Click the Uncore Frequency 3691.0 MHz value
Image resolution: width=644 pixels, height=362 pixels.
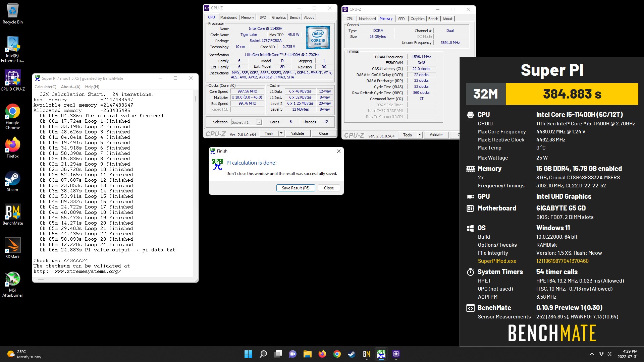(450, 43)
